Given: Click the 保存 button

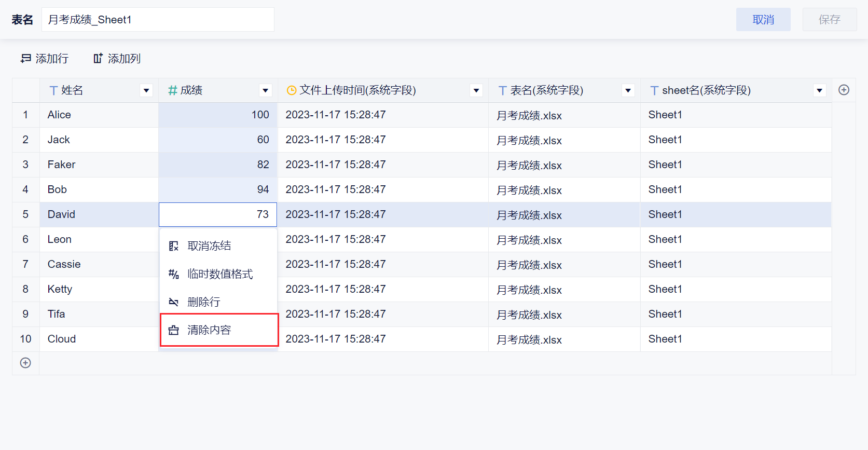Looking at the screenshot, I should (830, 19).
